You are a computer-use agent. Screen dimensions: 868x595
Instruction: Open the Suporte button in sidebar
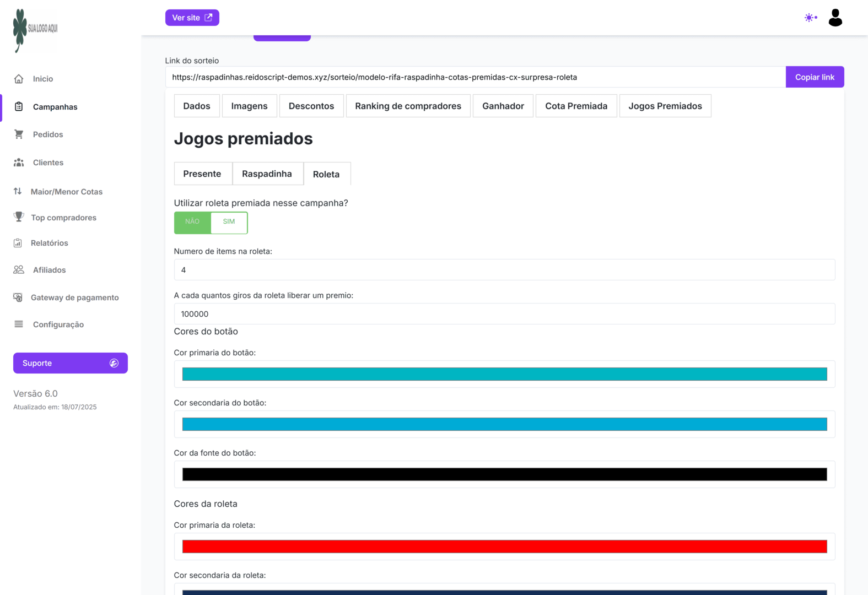[70, 363]
